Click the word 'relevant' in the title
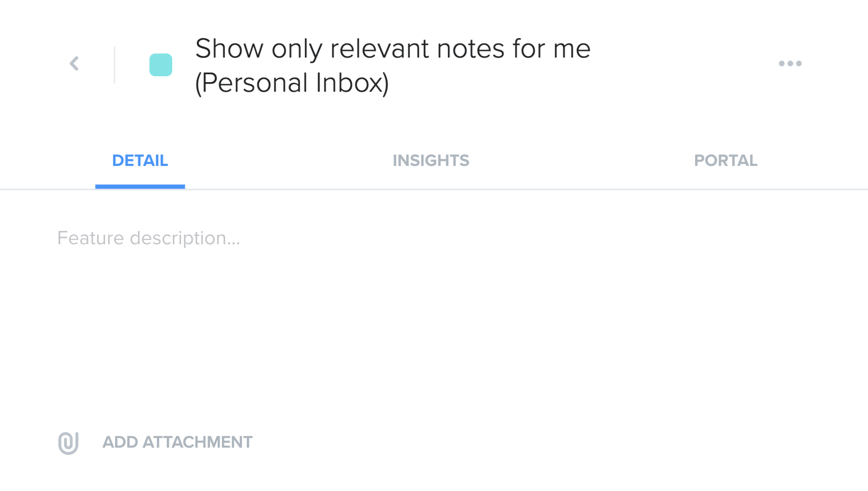 pyautogui.click(x=379, y=49)
